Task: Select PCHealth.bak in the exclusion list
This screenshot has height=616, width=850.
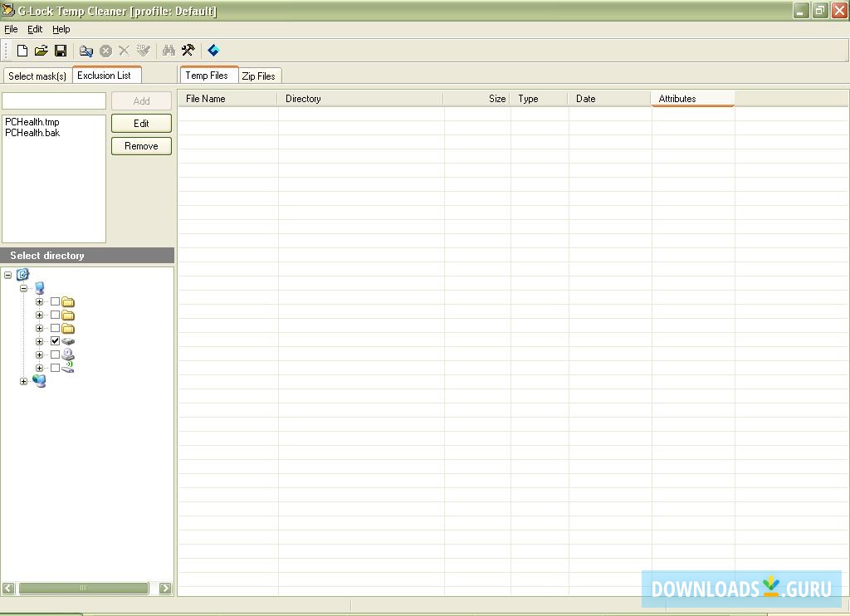Action: click(x=32, y=133)
